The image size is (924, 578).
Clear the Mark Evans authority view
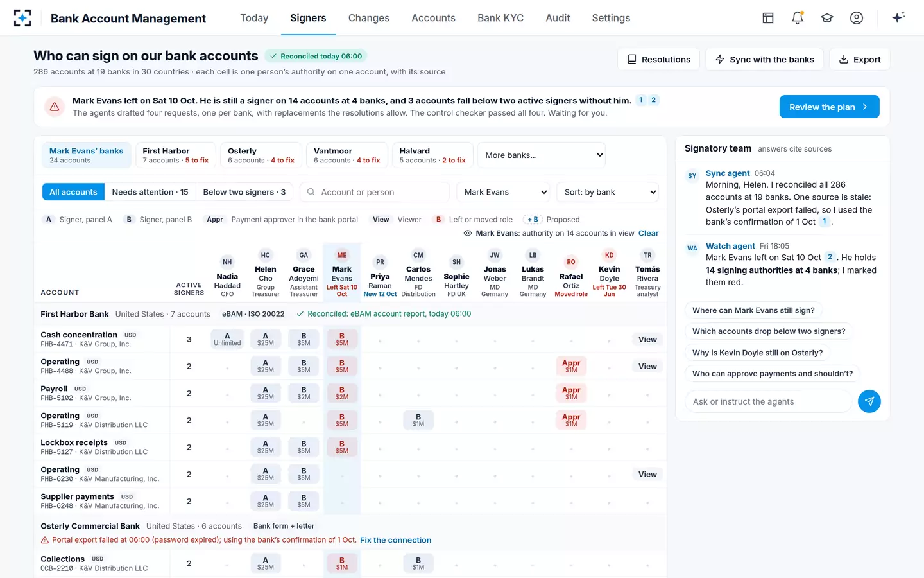648,233
